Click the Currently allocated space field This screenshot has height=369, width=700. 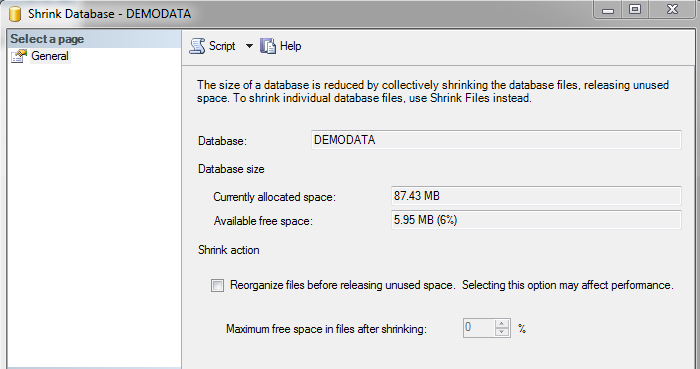click(536, 196)
